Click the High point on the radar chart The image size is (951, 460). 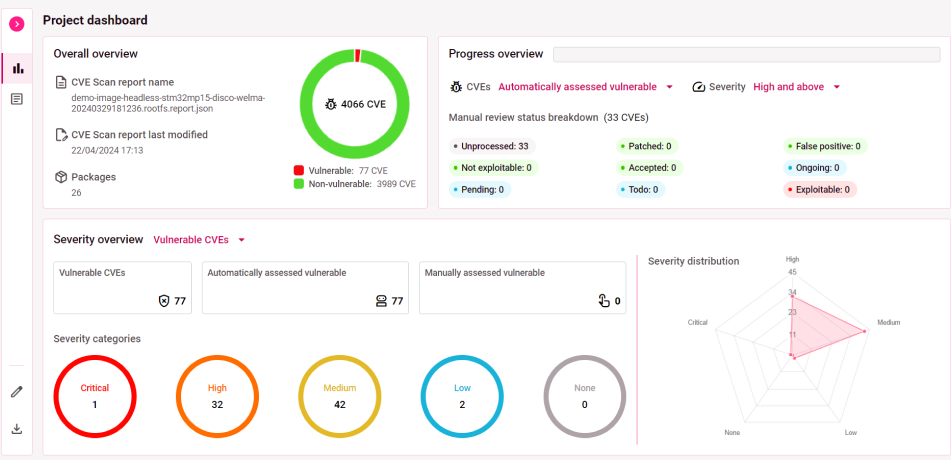point(791,297)
